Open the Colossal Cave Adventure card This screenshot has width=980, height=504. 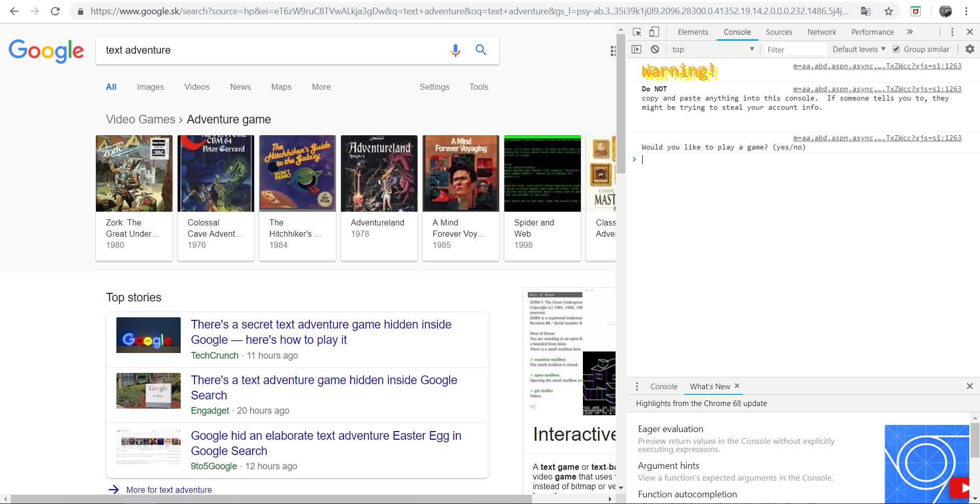pos(216,198)
